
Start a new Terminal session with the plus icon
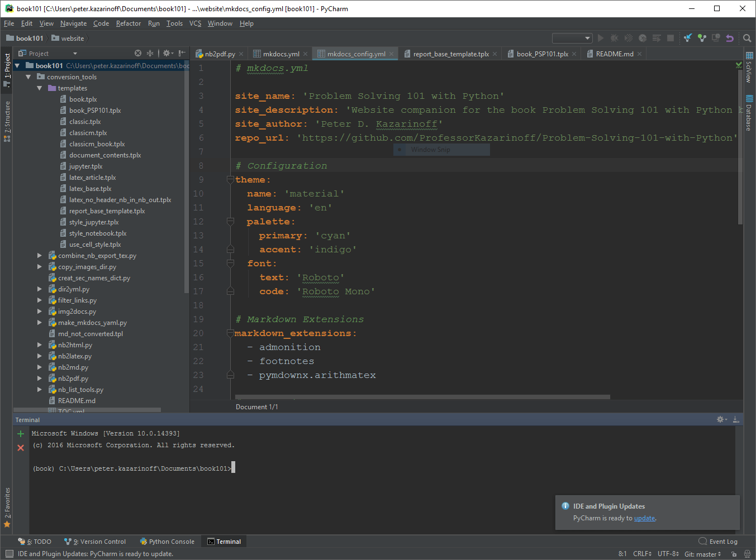coord(20,433)
